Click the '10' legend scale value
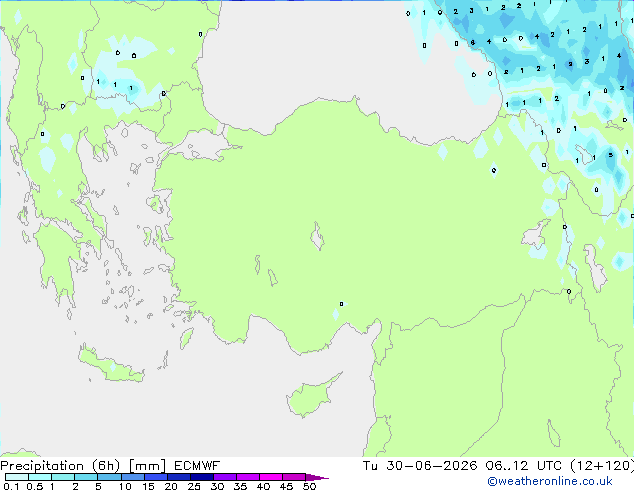Viewport: 634px width, 490px height. click(x=125, y=486)
